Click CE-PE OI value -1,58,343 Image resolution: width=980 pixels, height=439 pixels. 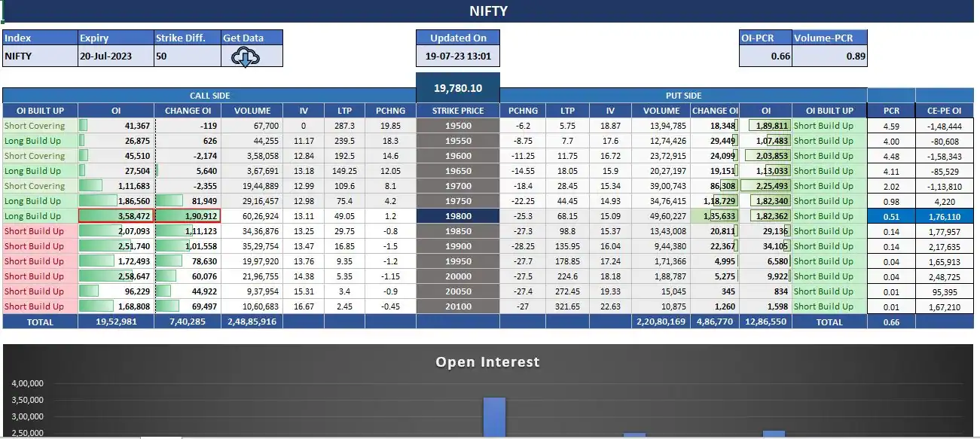click(x=944, y=156)
